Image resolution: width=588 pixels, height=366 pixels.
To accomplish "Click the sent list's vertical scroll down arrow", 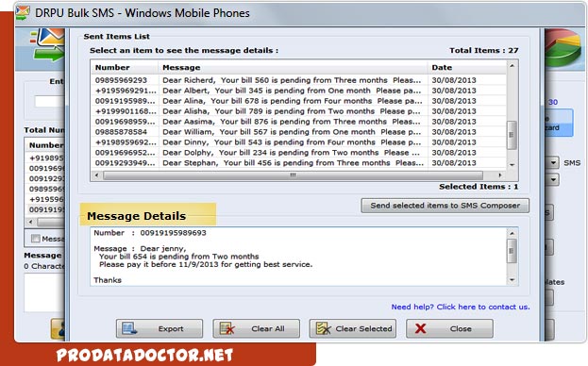I will [512, 165].
